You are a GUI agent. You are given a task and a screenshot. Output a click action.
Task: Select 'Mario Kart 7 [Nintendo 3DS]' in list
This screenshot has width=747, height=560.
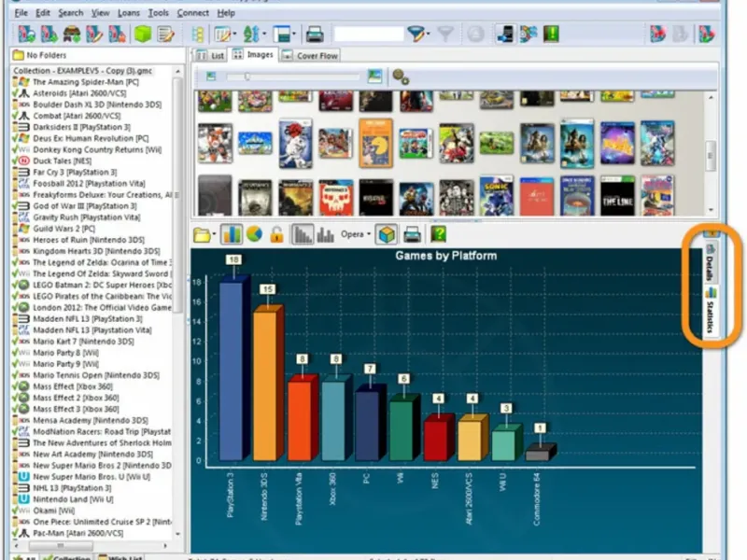coord(83,342)
